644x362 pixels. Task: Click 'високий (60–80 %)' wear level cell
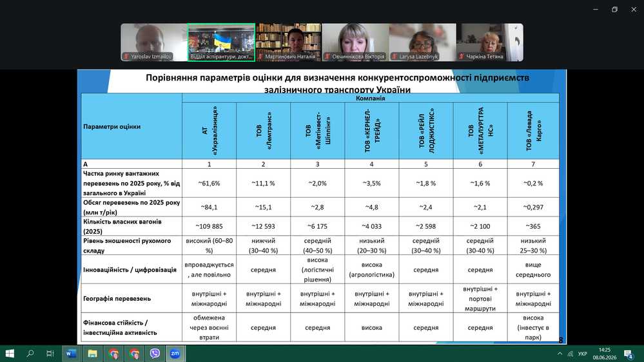click(x=209, y=245)
